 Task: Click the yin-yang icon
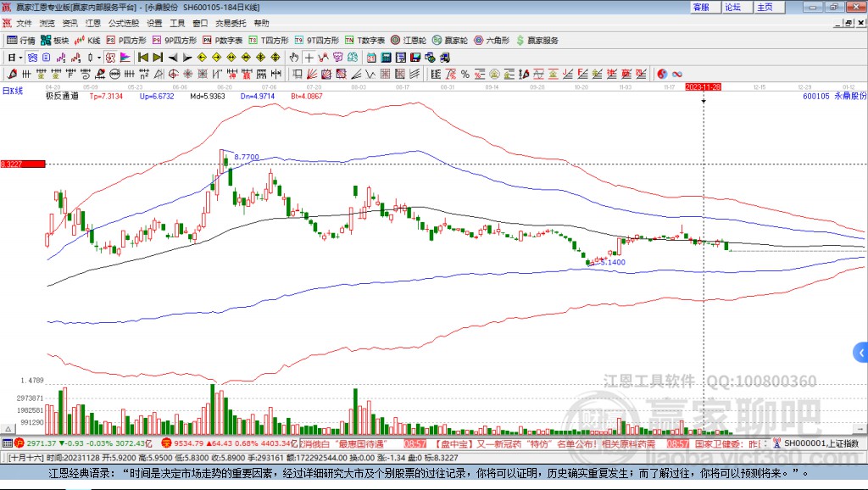pyautogui.click(x=662, y=75)
